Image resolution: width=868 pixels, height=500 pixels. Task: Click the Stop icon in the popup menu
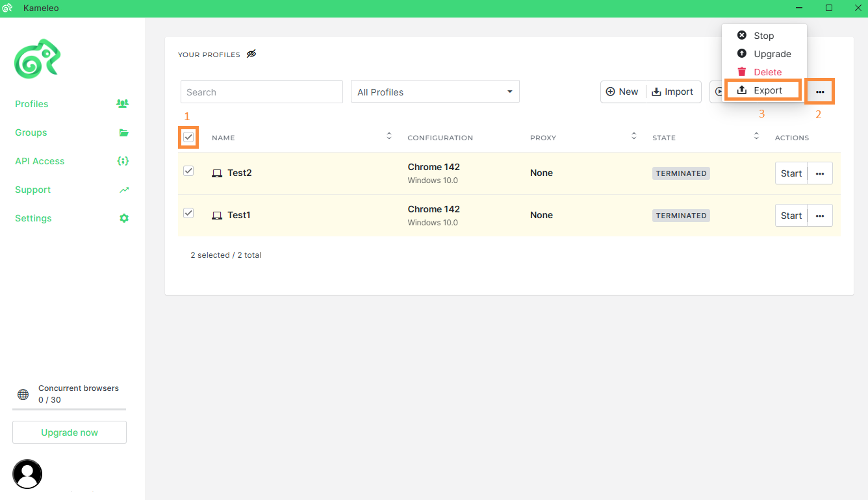coord(742,35)
